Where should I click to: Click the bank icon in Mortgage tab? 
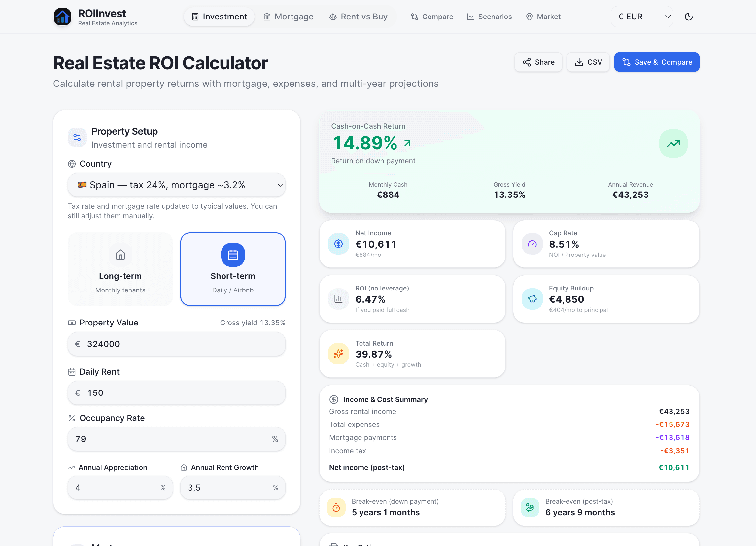(267, 17)
